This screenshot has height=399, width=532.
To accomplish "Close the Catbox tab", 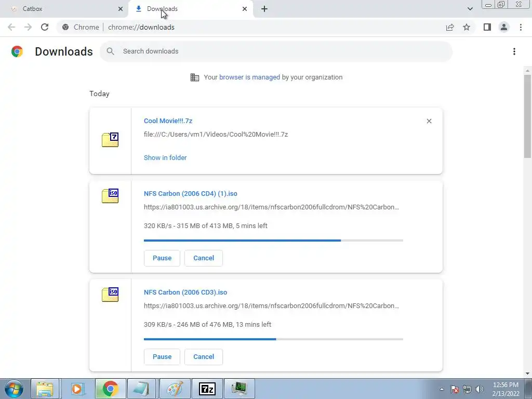I will [x=121, y=9].
